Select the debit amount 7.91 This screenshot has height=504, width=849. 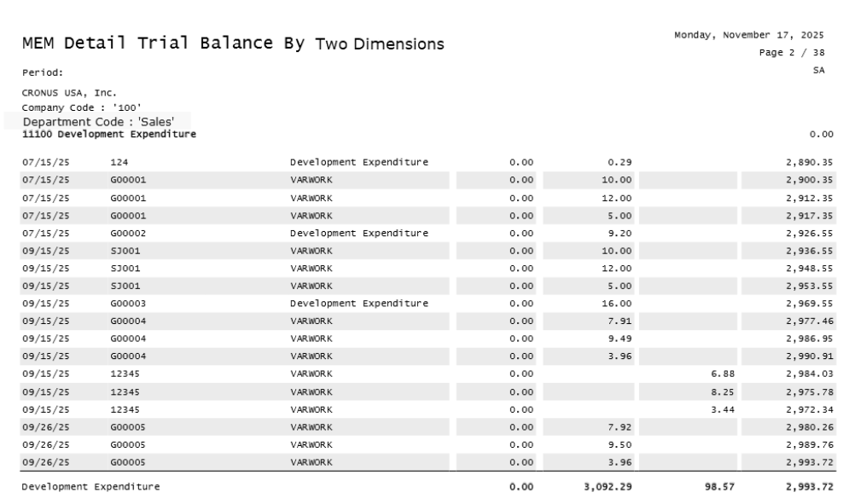tap(619, 321)
